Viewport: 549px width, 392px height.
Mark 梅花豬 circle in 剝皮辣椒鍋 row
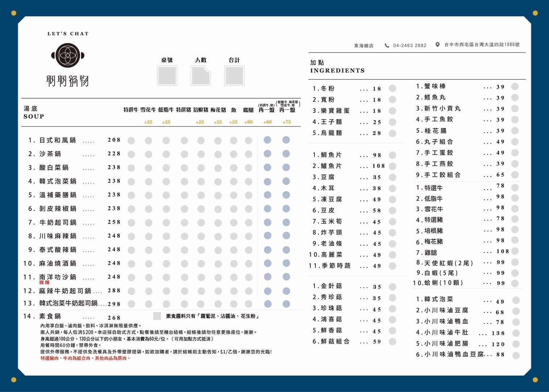218,209
